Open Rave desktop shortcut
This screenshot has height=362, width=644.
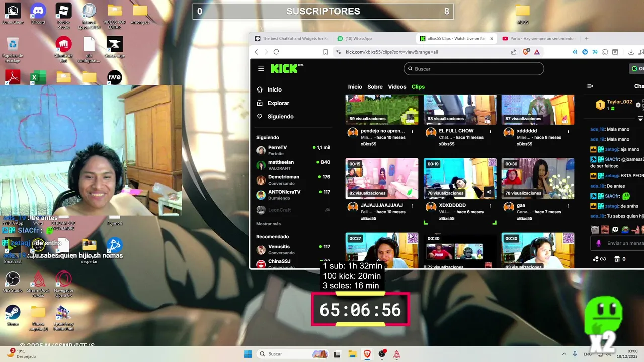pos(115,77)
